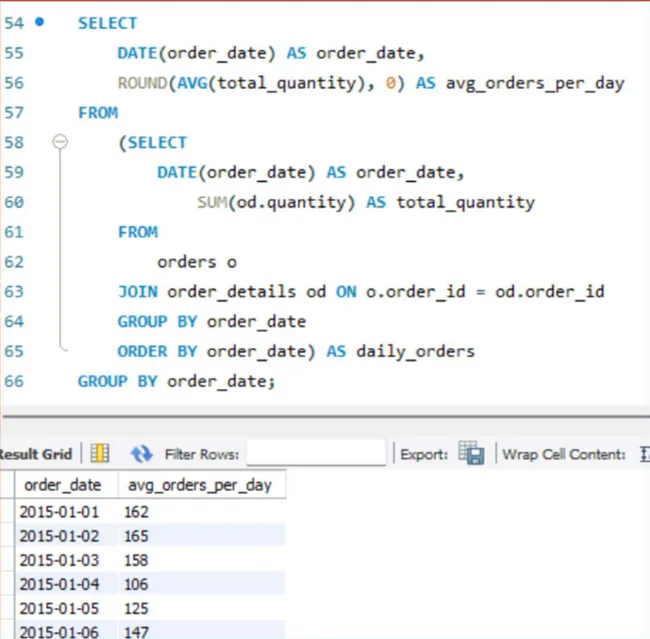Click the SUM function on line 60
The width and height of the screenshot is (650, 639).
pyautogui.click(x=212, y=202)
